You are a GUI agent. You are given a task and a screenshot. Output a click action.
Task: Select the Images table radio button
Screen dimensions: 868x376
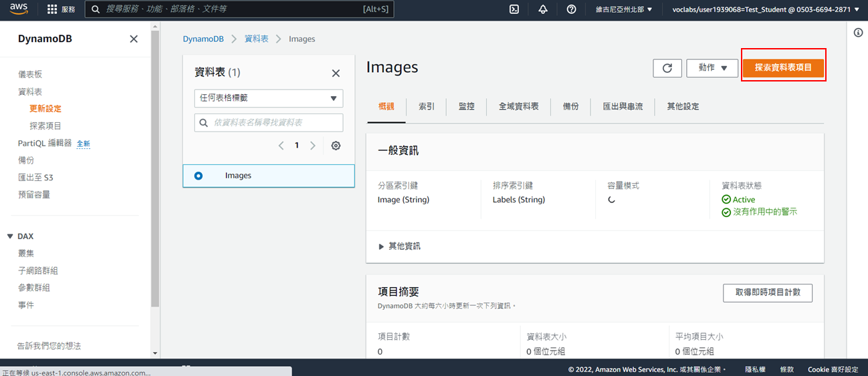point(199,176)
